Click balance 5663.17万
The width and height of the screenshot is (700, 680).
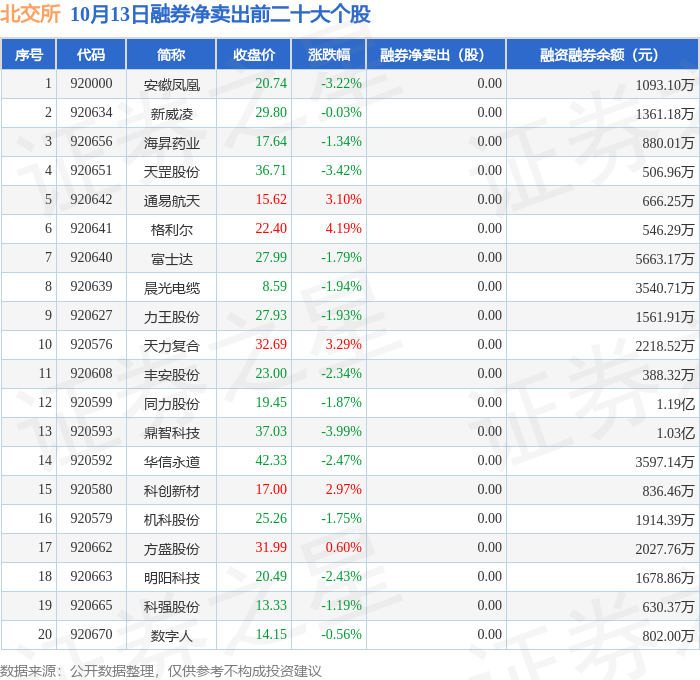coord(665,259)
